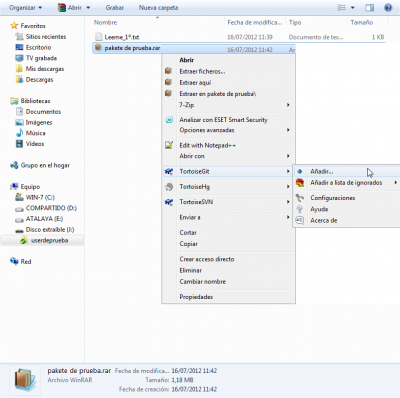Click the Favoritos star icon
The image size is (400, 398).
pos(14,25)
